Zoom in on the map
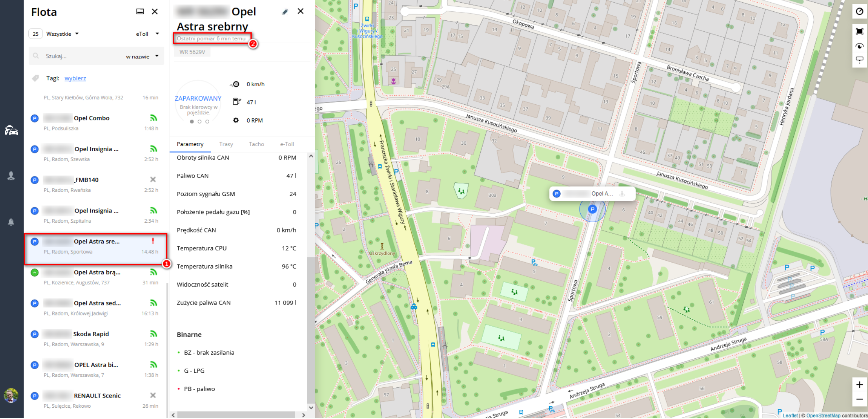Image resolution: width=868 pixels, height=419 pixels. (859, 385)
